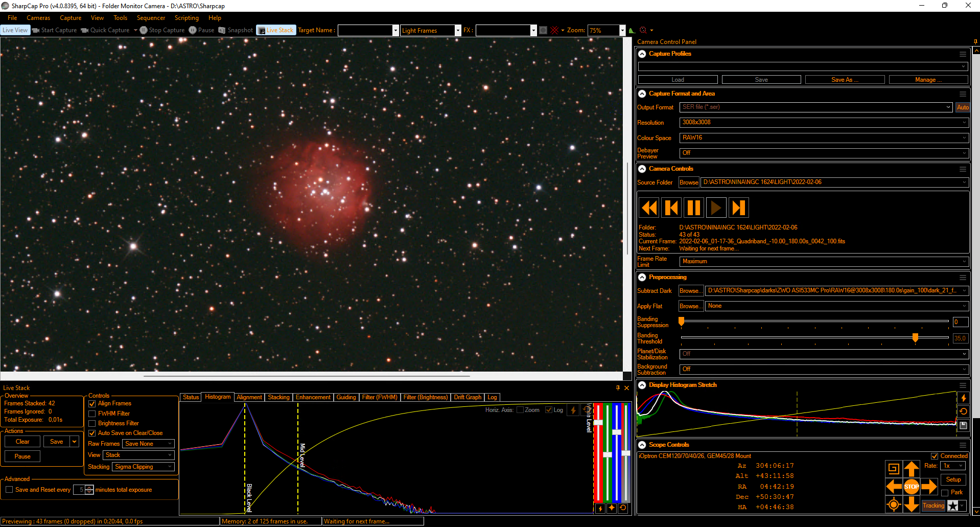Auto-stretch display histogram with lightning icon
This screenshot has height=527, width=980.
[x=963, y=398]
